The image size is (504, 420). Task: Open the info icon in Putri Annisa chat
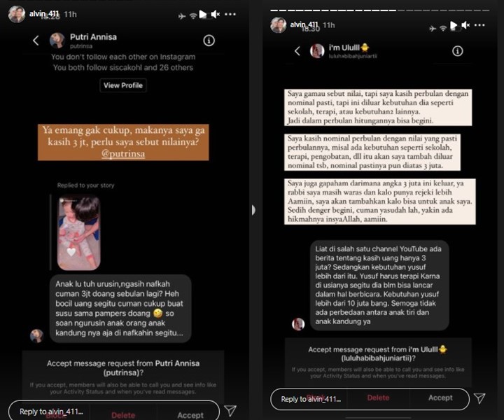209,41
